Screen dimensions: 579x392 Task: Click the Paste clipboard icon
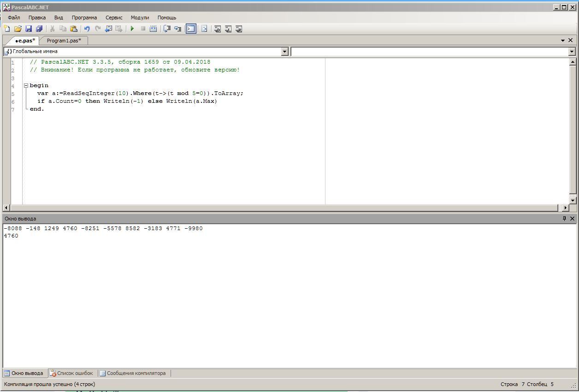coord(74,29)
